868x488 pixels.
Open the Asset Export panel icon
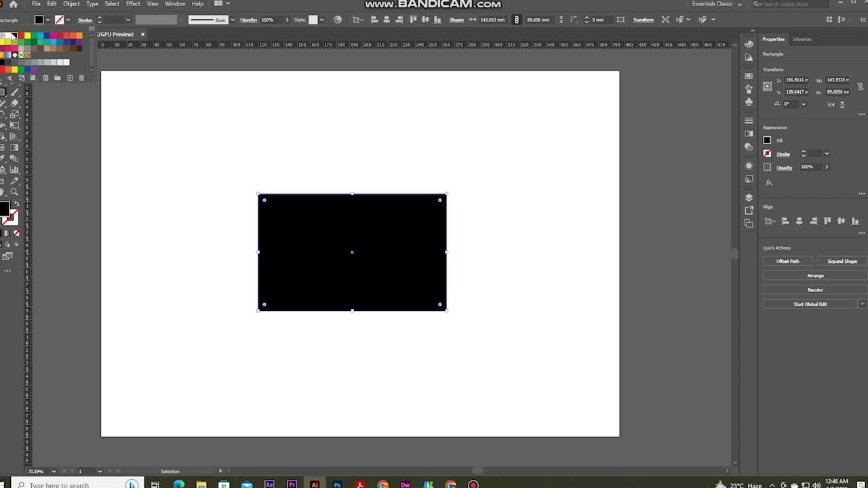(x=749, y=210)
